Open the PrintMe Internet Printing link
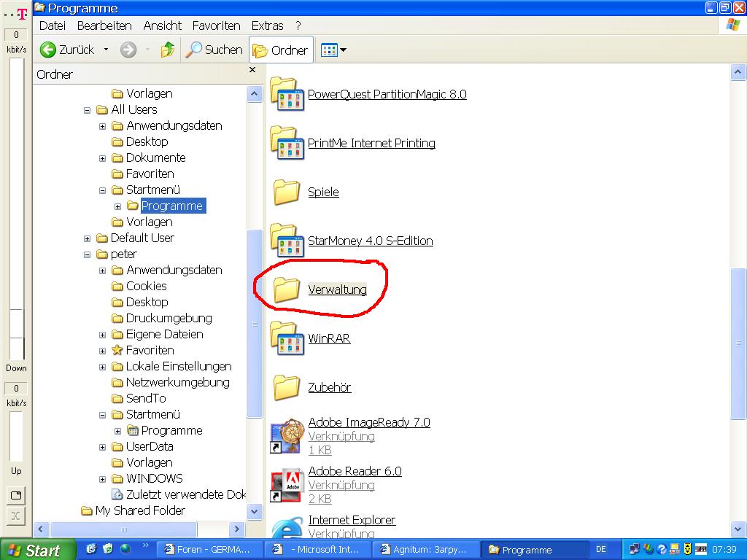 point(371,144)
